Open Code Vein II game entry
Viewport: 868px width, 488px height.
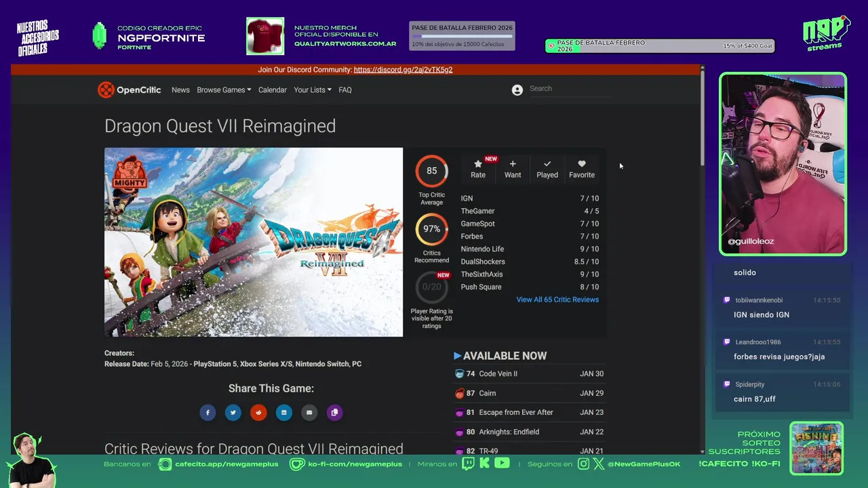click(x=529, y=374)
